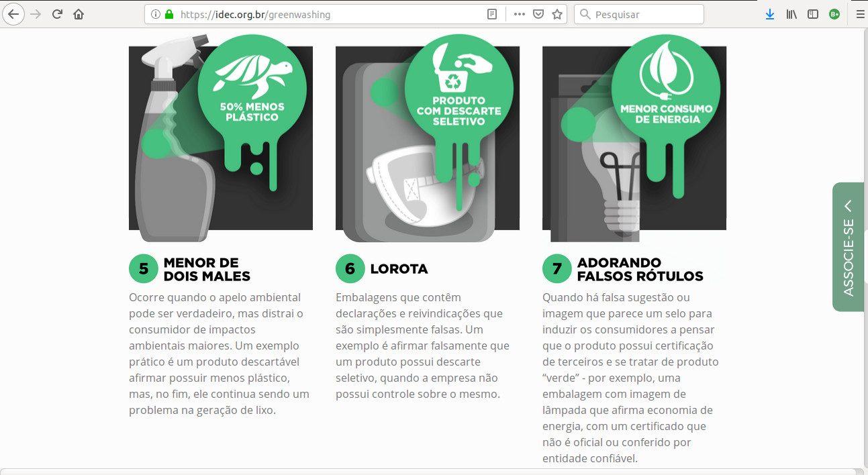
Task: Click the green number 5 circle badge
Action: pyautogui.click(x=143, y=269)
